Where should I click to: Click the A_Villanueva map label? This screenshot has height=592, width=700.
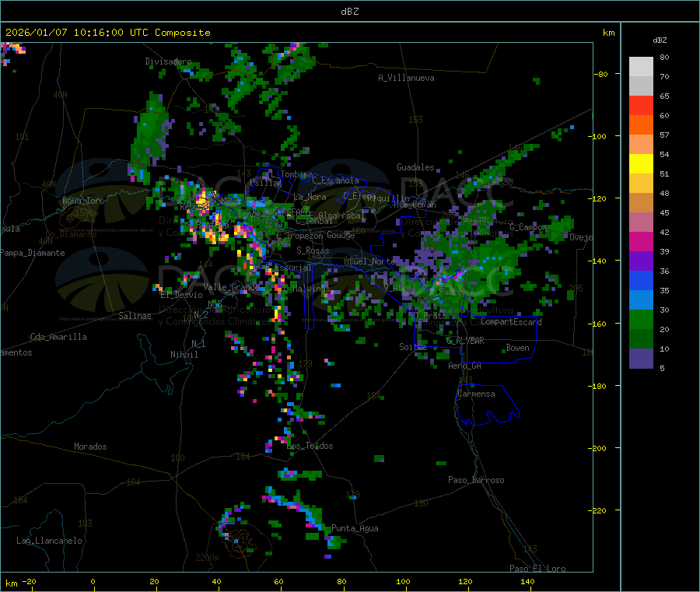click(406, 78)
